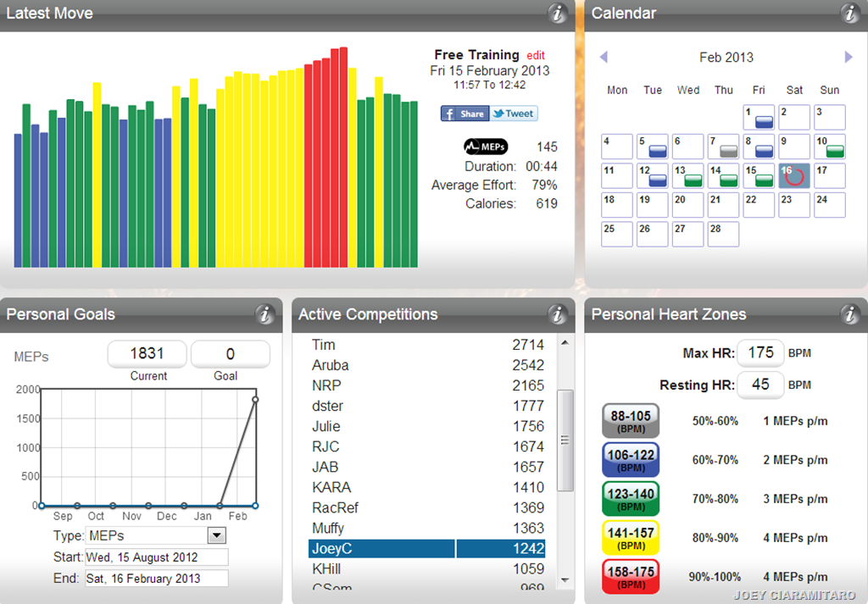The image size is (868, 604).
Task: Click the Personal Heart Zones info icon
Action: tap(849, 315)
